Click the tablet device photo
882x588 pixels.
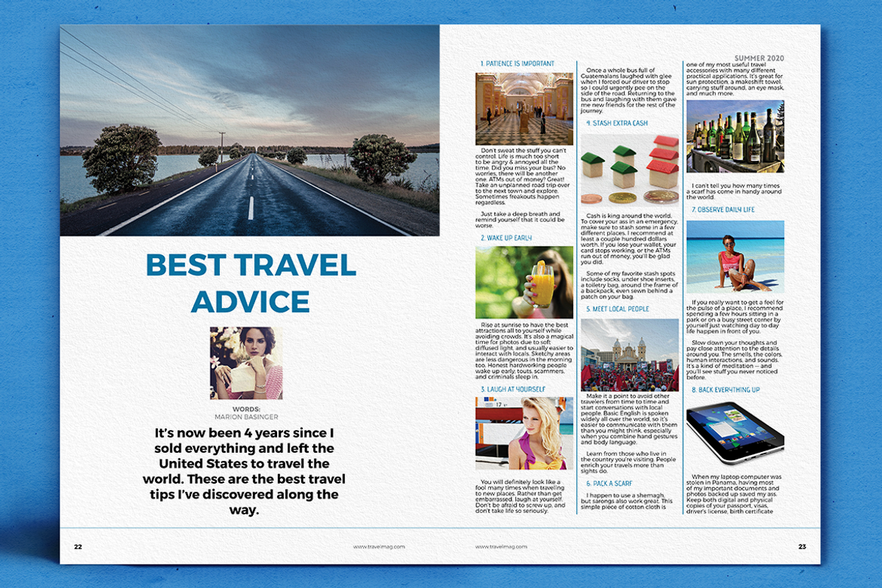click(x=735, y=433)
